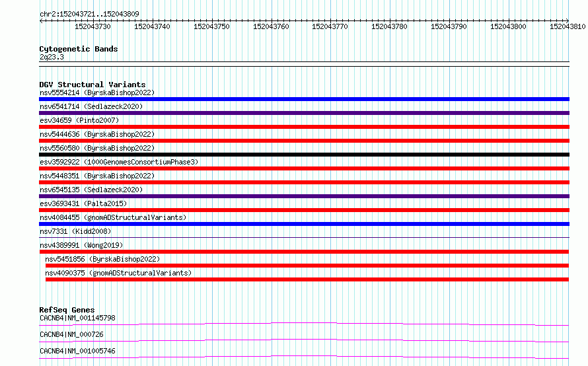Click ruler position 152043750
Screen dimensions: 588x366
tap(211, 26)
